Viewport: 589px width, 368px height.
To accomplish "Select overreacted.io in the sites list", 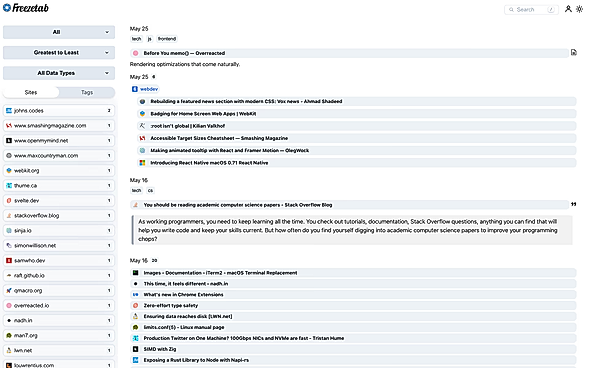I will (x=59, y=306).
